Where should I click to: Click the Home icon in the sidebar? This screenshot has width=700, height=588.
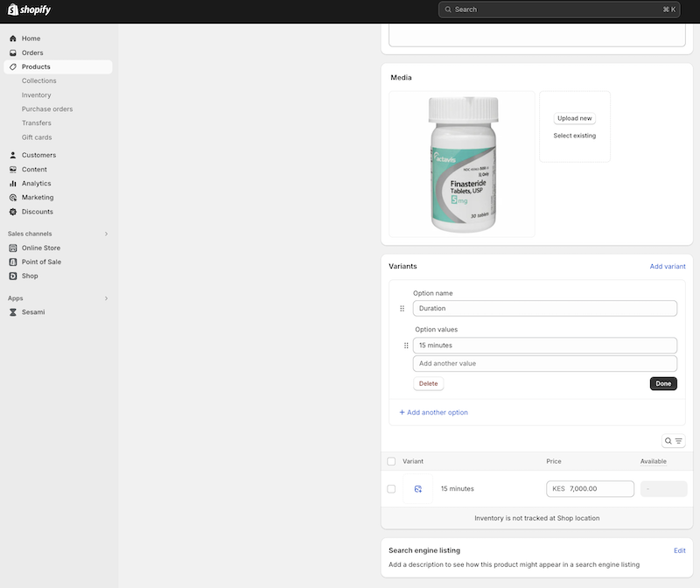[12, 38]
